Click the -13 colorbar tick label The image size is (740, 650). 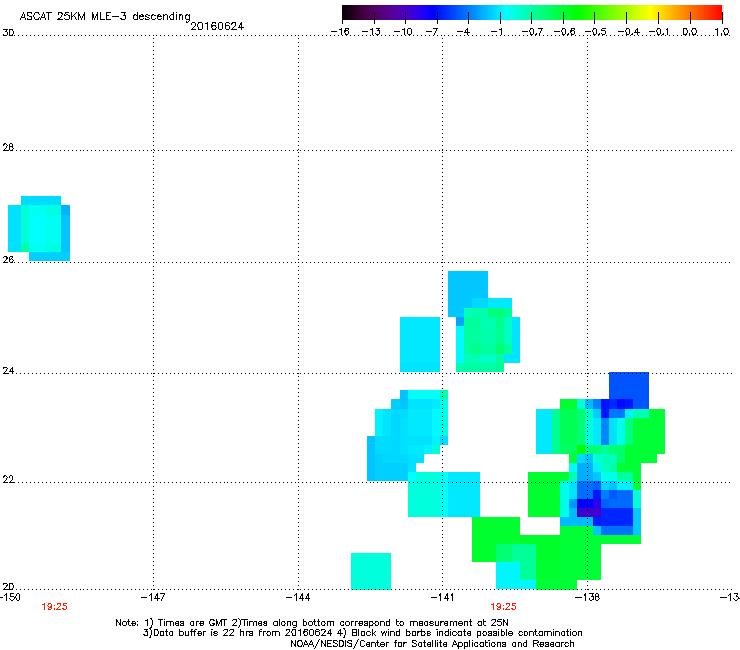click(371, 32)
